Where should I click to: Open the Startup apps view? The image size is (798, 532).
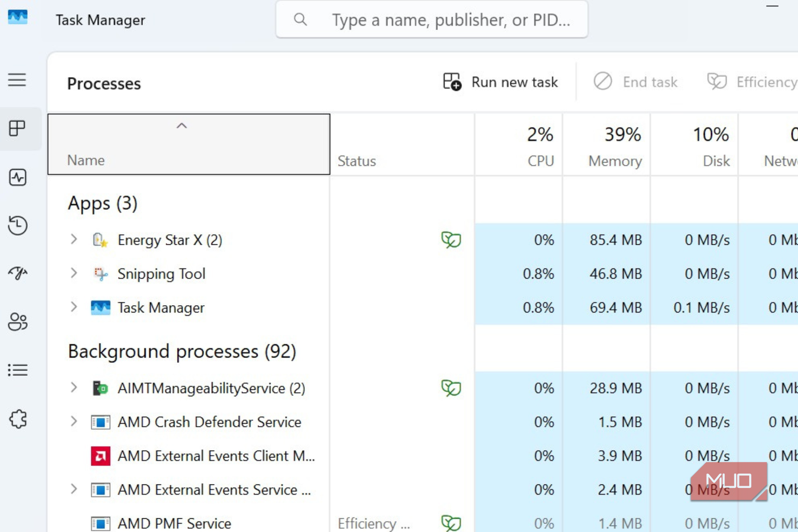17,274
